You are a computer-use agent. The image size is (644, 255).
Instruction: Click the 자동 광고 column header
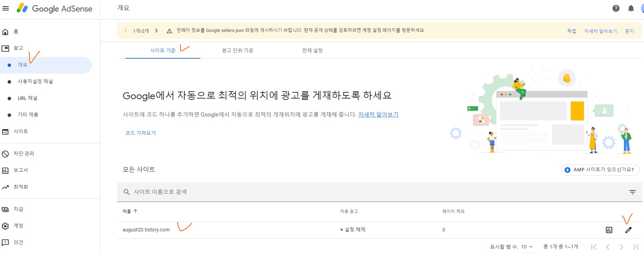click(x=349, y=211)
